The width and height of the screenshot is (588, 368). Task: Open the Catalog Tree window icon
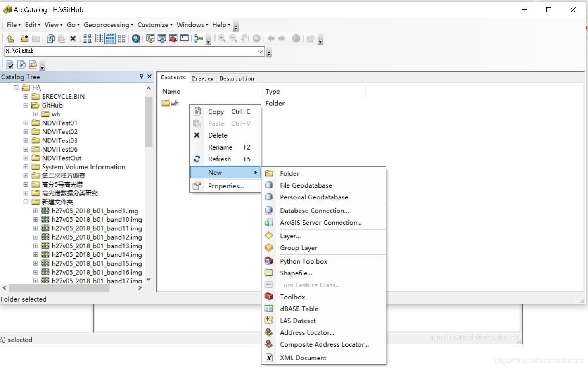pyautogui.click(x=150, y=38)
